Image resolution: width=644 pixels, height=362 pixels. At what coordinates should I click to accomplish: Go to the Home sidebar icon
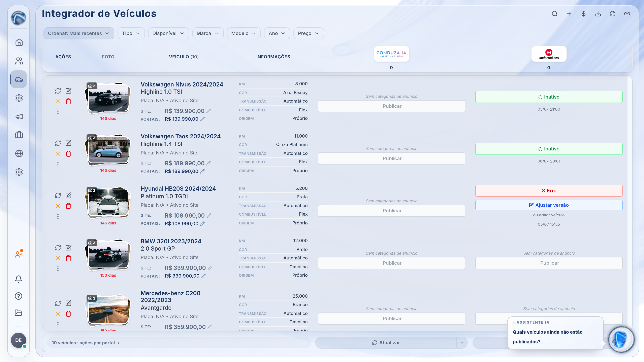[19, 42]
